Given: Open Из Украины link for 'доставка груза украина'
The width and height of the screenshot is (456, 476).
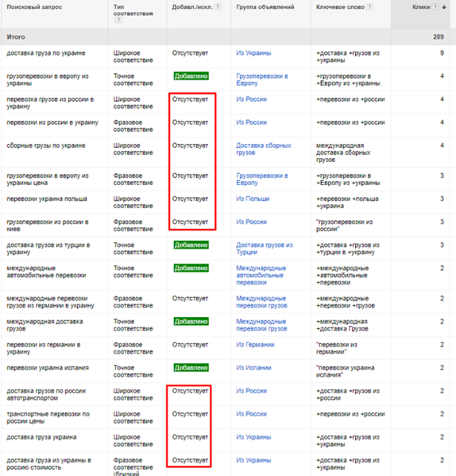Looking at the screenshot, I should [253, 437].
